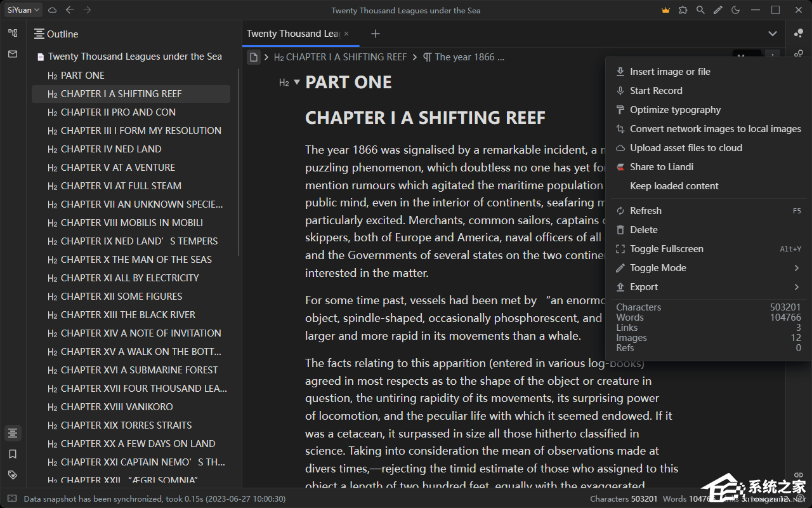Open CHAPTER XIX TORRES STRAITS

[x=131, y=425]
